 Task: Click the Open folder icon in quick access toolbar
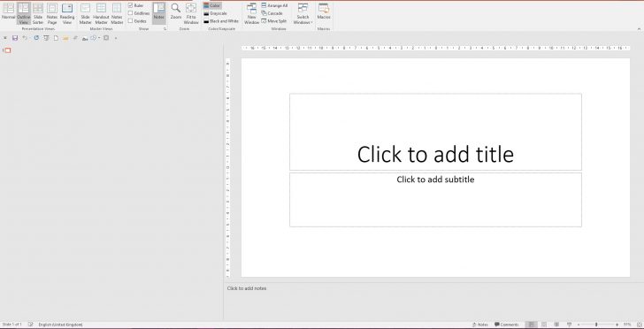pos(65,38)
